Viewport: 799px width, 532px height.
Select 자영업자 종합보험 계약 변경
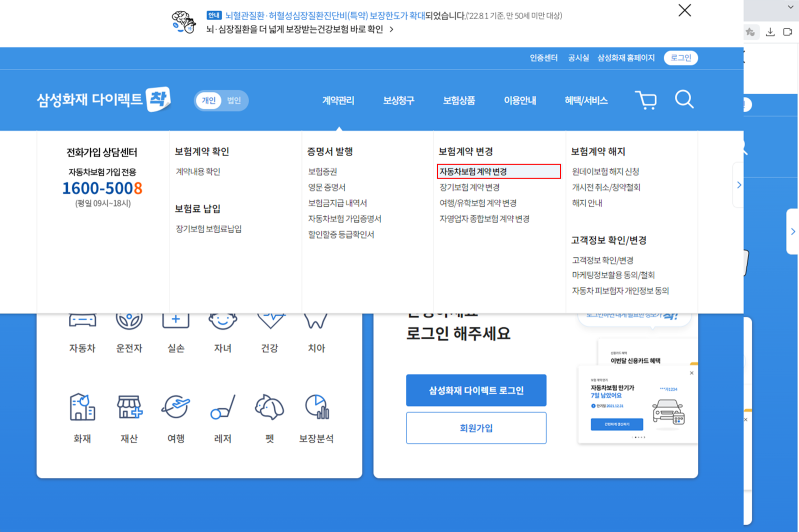click(484, 219)
